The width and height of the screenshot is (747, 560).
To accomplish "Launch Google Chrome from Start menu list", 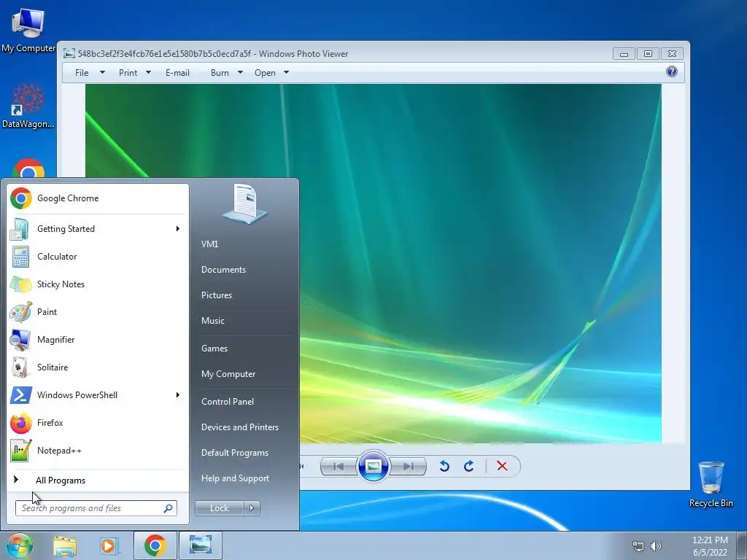I will pos(97,198).
